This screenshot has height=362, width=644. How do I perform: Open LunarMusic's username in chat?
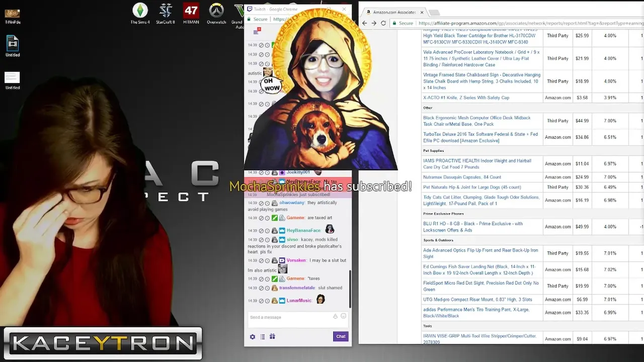point(299,301)
